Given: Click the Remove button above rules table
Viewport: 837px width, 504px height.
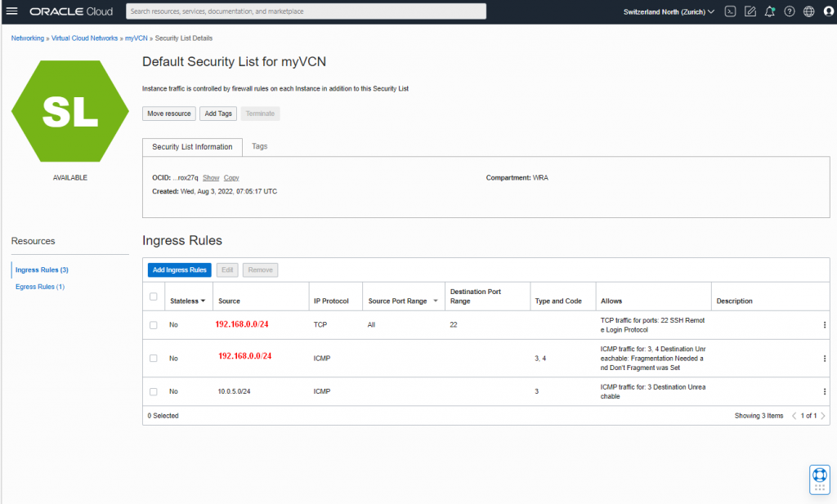Looking at the screenshot, I should [261, 270].
